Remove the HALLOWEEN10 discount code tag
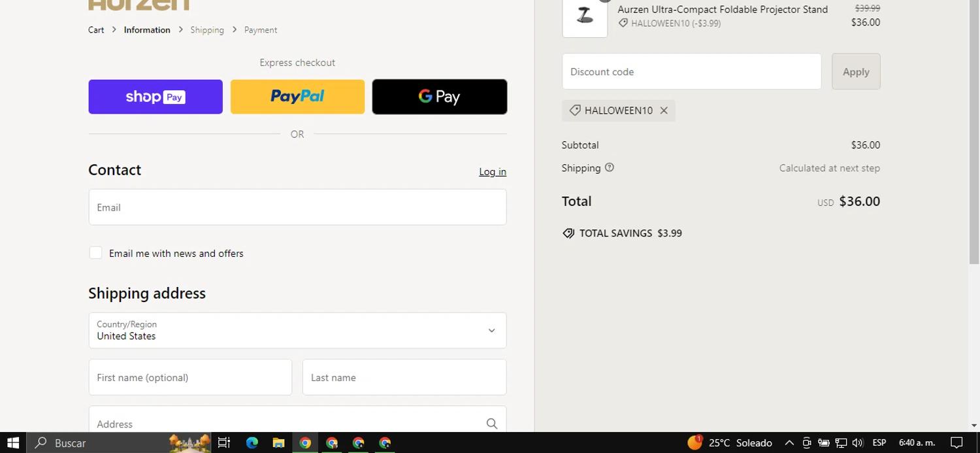Image resolution: width=980 pixels, height=453 pixels. [x=664, y=110]
